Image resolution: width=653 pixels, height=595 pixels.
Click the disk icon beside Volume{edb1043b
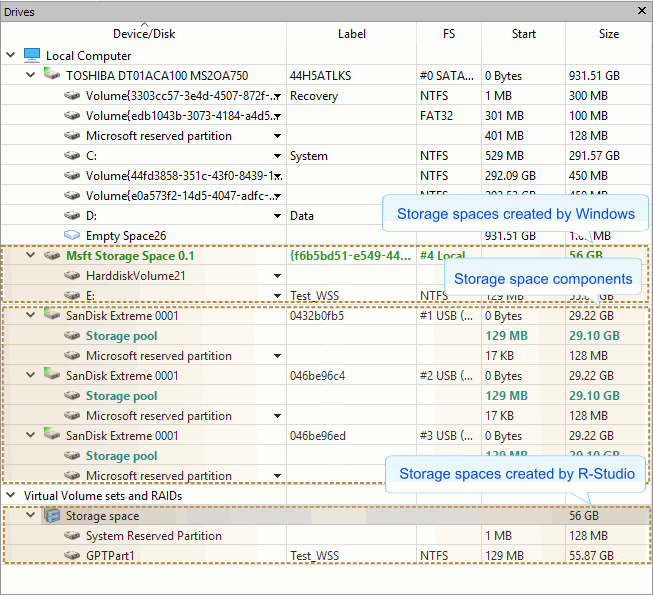click(72, 116)
